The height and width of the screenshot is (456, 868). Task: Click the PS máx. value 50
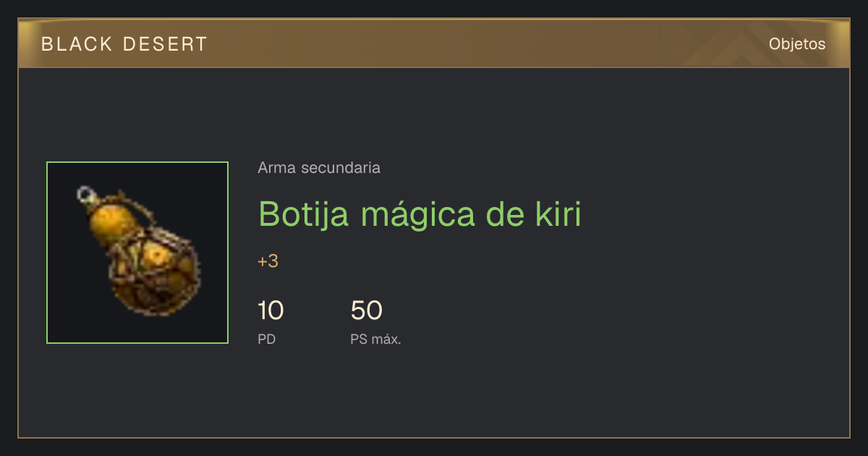[x=366, y=311]
